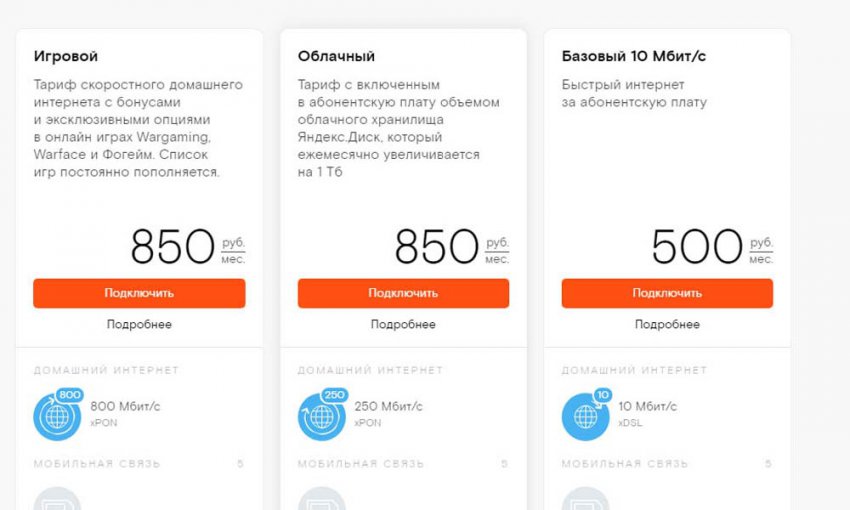Click the Базовый 10 Мбит/с title
850x510 pixels.
pos(634,56)
